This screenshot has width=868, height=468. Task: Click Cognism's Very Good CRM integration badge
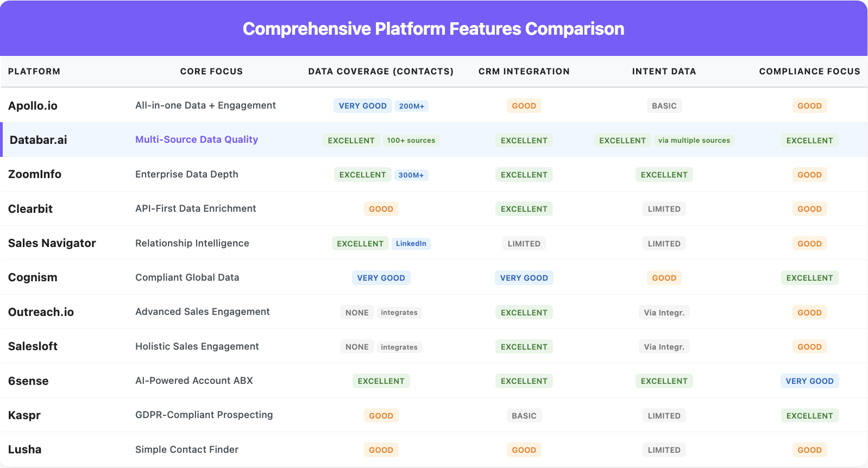tap(524, 278)
